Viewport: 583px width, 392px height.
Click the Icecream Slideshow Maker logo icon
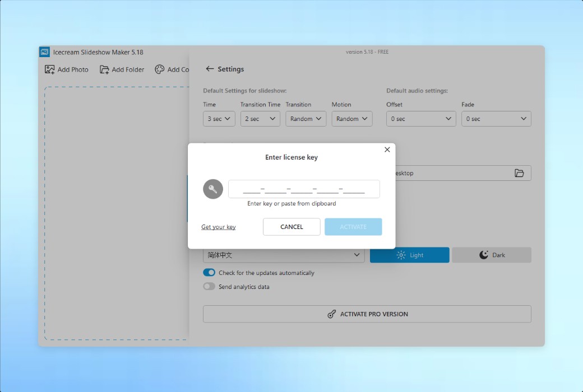45,52
